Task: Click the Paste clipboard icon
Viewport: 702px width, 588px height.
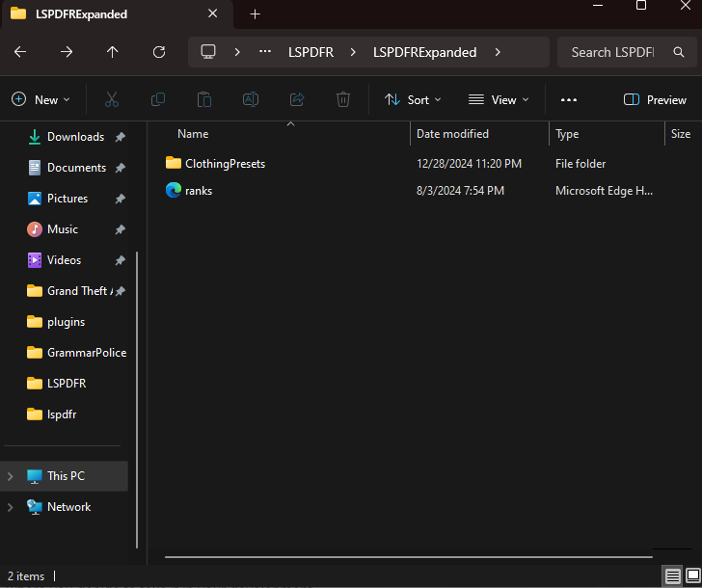Action: (204, 99)
